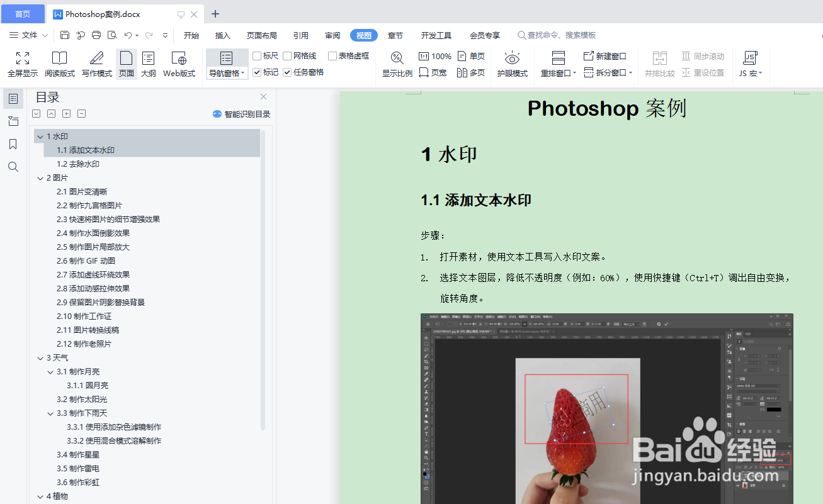Switch to 大纲 outline view
The image size is (823, 504).
149,65
